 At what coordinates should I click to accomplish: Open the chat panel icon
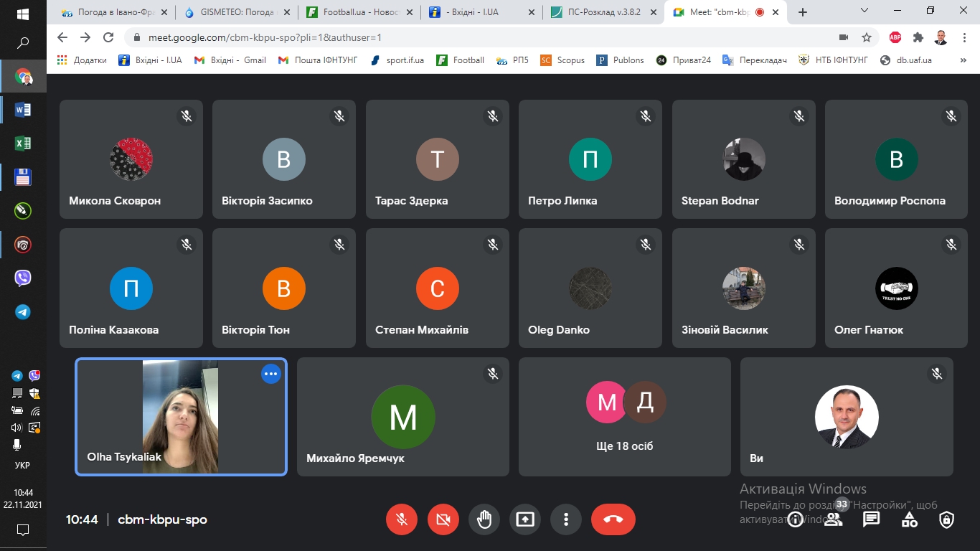(x=871, y=519)
